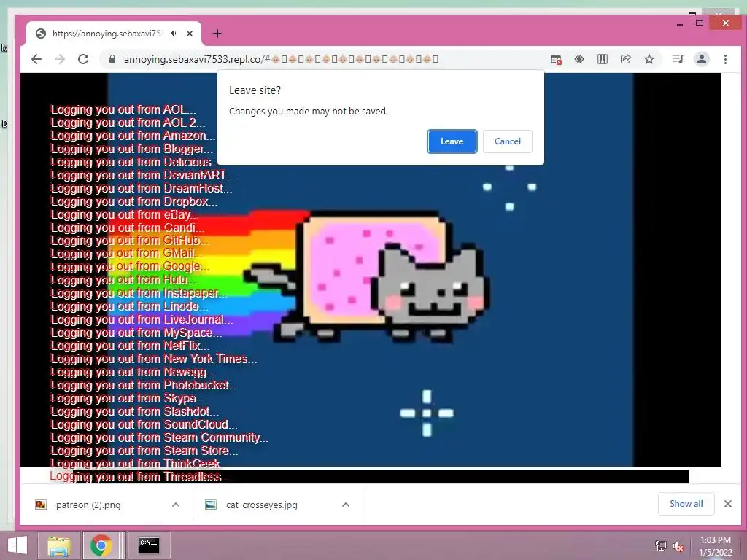Go forward using the forward arrow
The width and height of the screenshot is (747, 560).
[60, 59]
